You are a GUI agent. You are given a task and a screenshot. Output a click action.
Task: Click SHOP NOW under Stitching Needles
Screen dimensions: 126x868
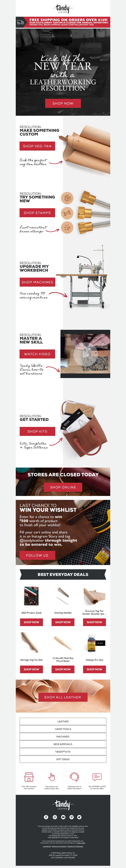pyautogui.click(x=63, y=622)
